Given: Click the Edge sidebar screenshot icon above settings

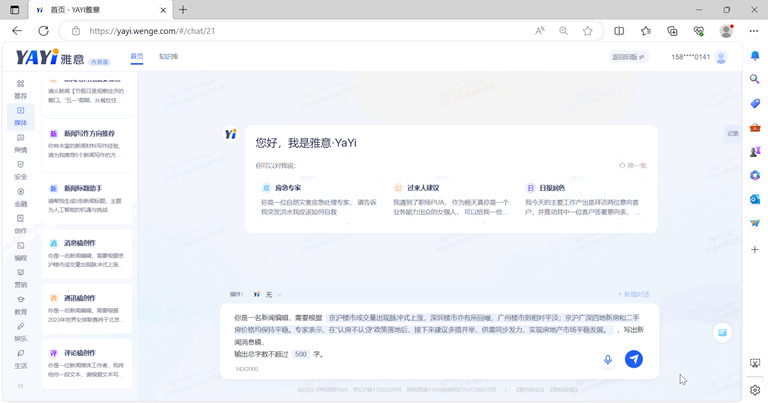Looking at the screenshot, I should (755, 363).
